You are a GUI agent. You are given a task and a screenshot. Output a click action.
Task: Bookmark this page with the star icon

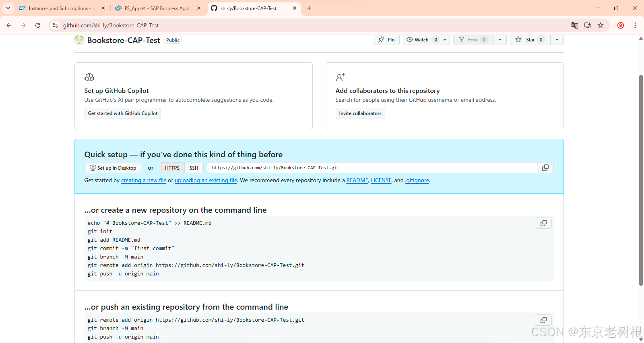click(601, 25)
